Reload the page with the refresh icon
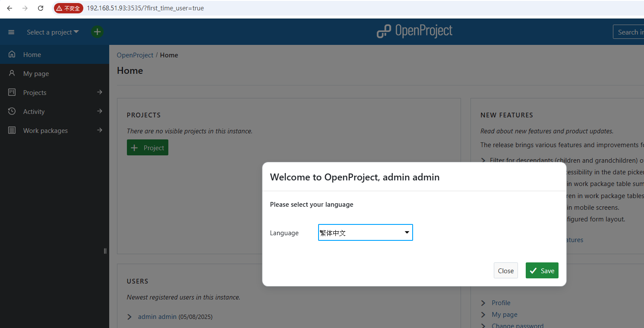This screenshot has height=328, width=644. 41,8
